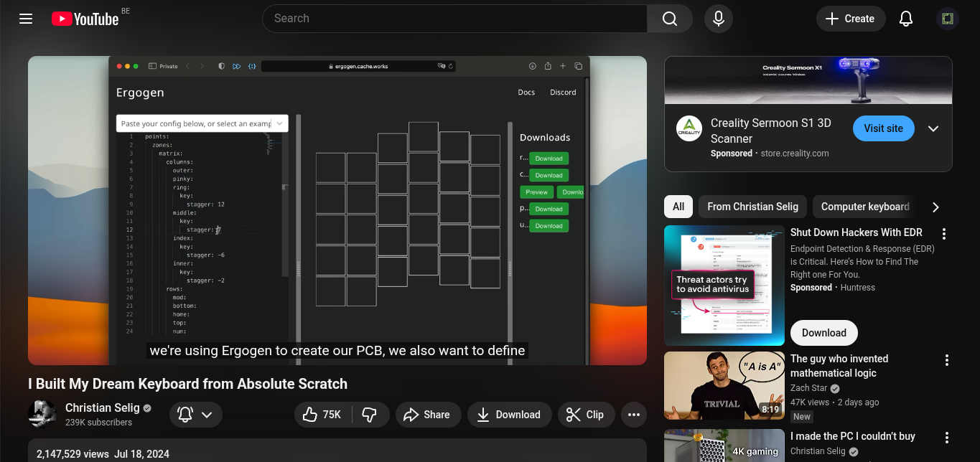The height and width of the screenshot is (462, 980).
Task: Open the hamburger guide menu
Action: [x=26, y=19]
